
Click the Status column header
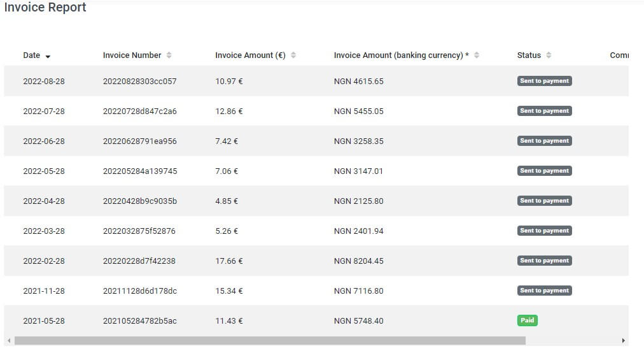(x=529, y=55)
